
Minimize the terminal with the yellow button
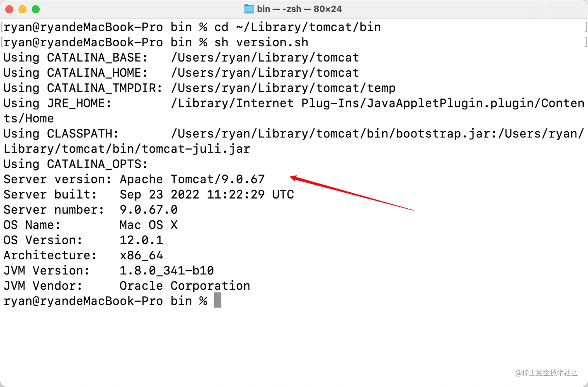point(23,9)
